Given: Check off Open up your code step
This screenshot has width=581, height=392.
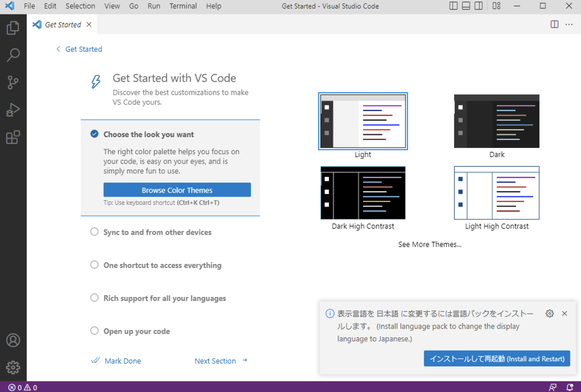Looking at the screenshot, I should click(94, 331).
